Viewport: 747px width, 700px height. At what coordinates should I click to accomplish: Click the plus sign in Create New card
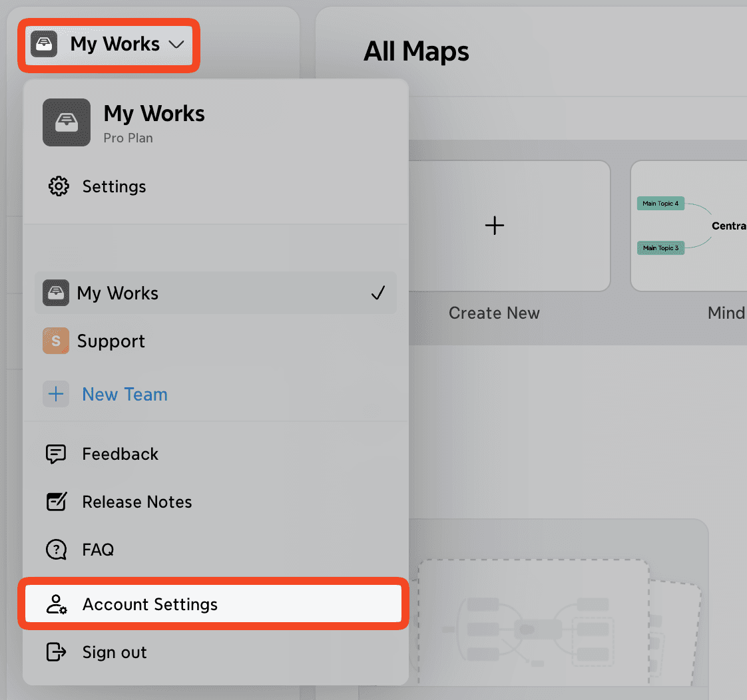pos(495,226)
